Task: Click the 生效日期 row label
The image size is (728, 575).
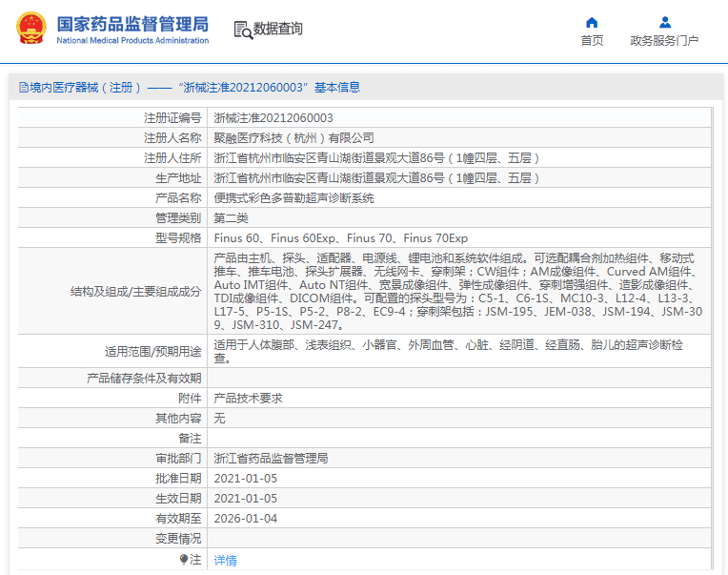Action: [x=178, y=498]
